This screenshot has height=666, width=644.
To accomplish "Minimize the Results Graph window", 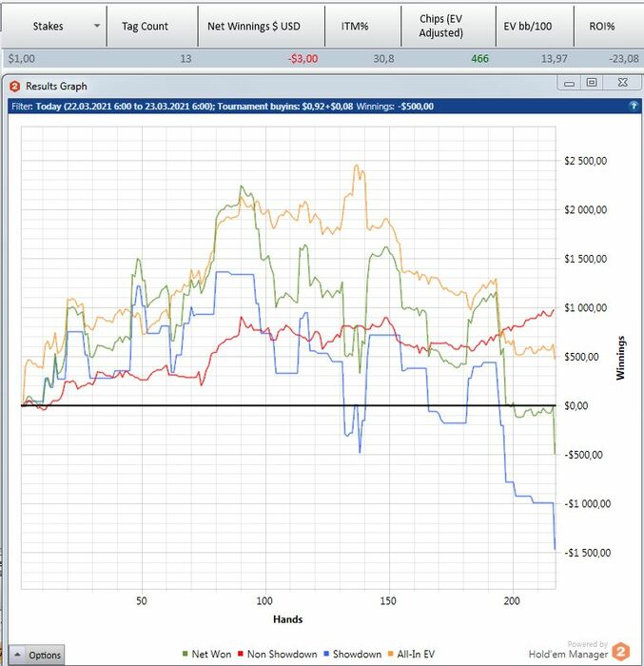I will coord(569,84).
